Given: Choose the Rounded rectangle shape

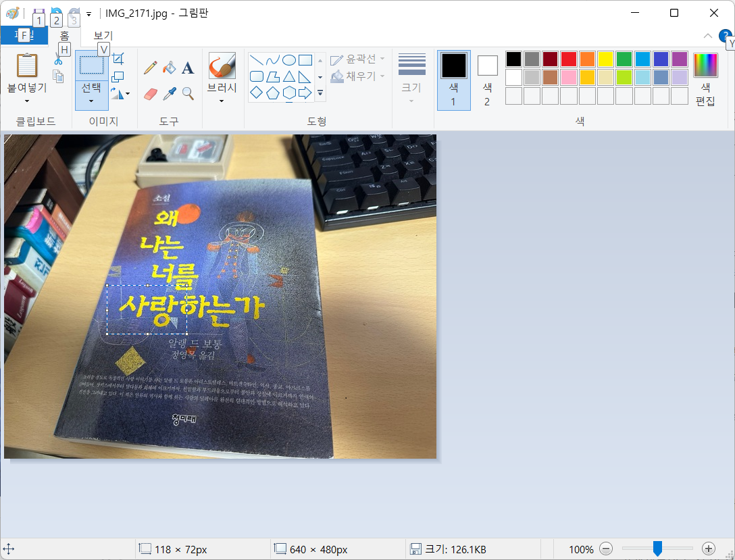Looking at the screenshot, I should click(x=257, y=76).
